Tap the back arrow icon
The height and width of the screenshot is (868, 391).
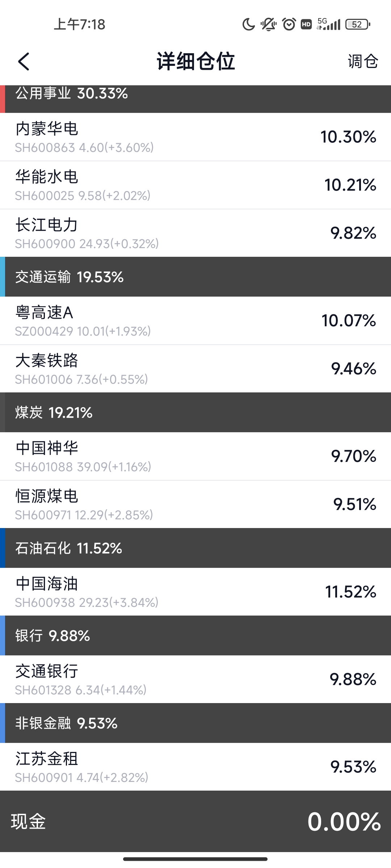click(24, 61)
